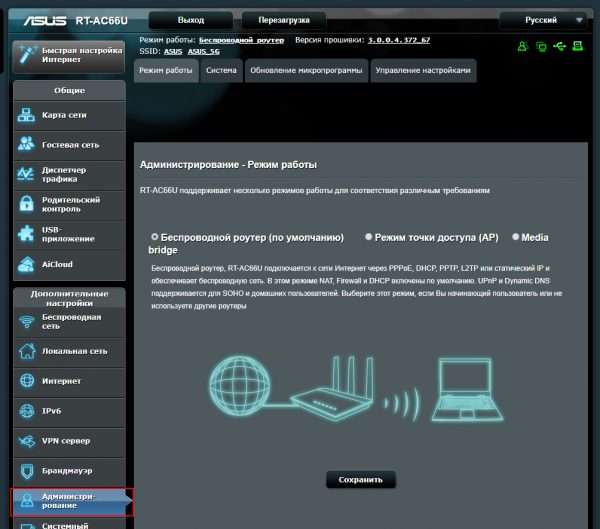Open Системный log menu item
600x529 pixels.
69,524
